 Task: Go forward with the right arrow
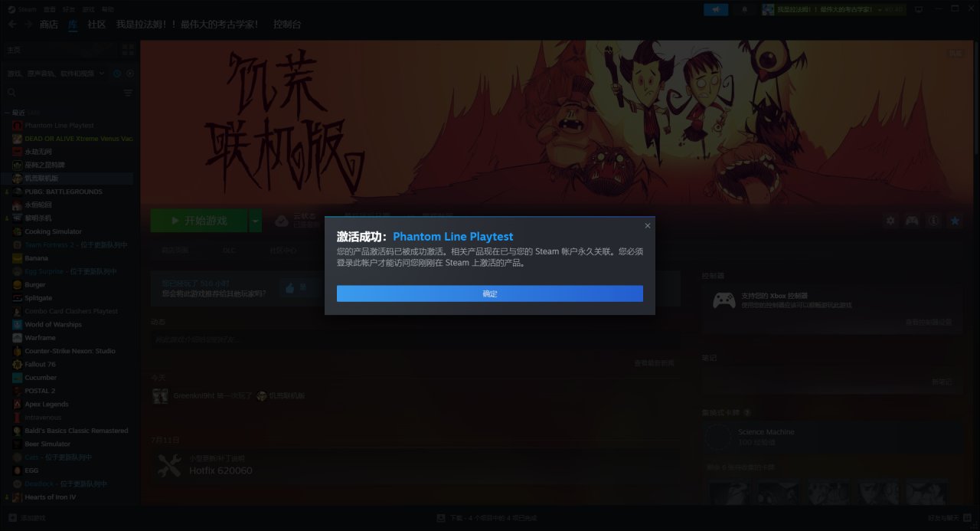click(28, 25)
